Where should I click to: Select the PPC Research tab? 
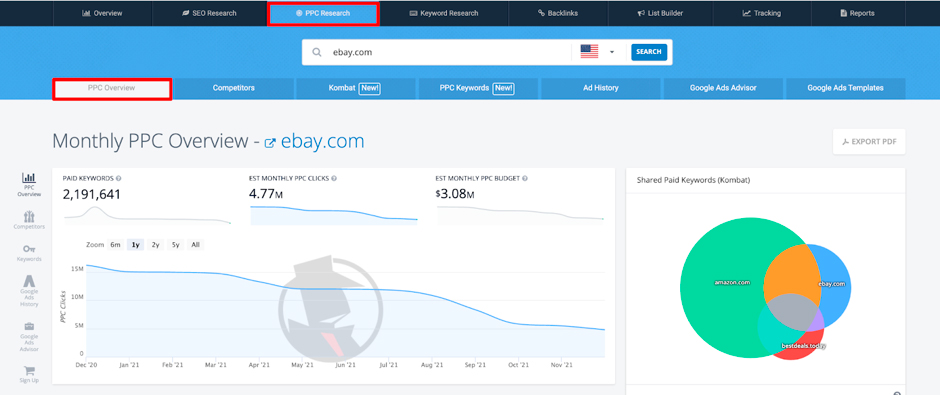click(323, 13)
